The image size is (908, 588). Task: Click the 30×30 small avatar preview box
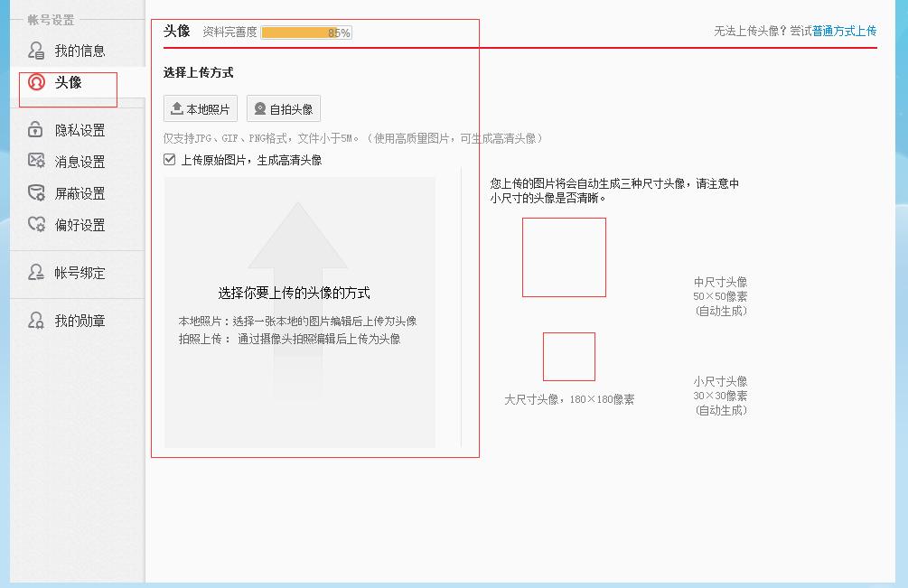click(567, 356)
